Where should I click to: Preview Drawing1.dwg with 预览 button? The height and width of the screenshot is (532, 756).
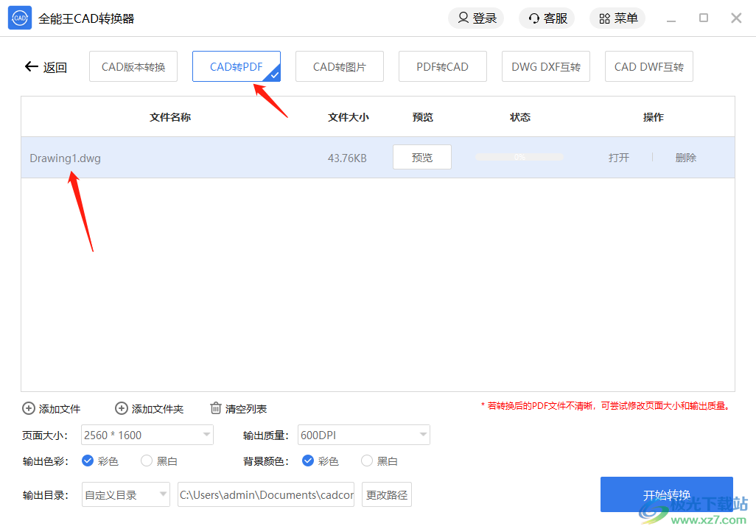tap(422, 157)
